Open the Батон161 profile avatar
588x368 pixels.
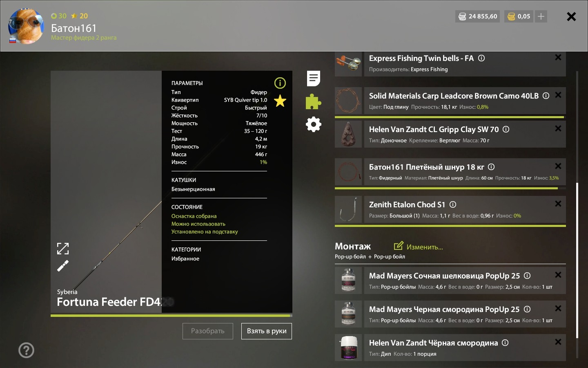pos(26,26)
